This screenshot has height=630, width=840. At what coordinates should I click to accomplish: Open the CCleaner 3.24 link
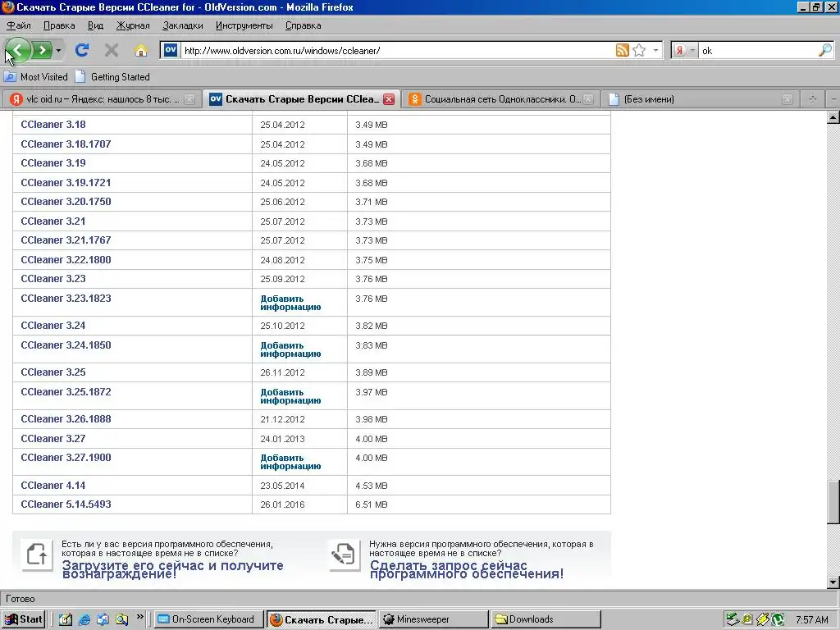click(53, 325)
